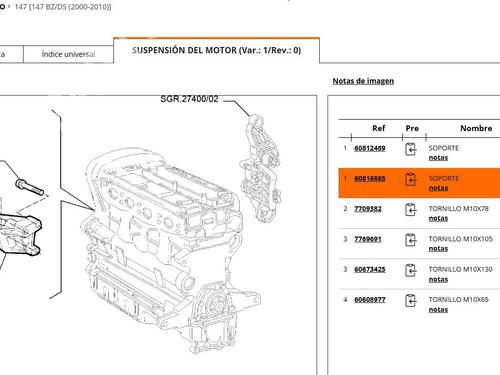The image size is (500, 375).
Task: Click the Pre icon for part 60673425
Action: 411,270
